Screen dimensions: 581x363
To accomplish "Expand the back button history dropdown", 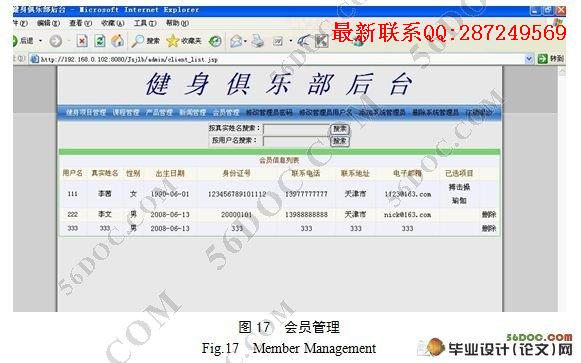I will 40,41.
